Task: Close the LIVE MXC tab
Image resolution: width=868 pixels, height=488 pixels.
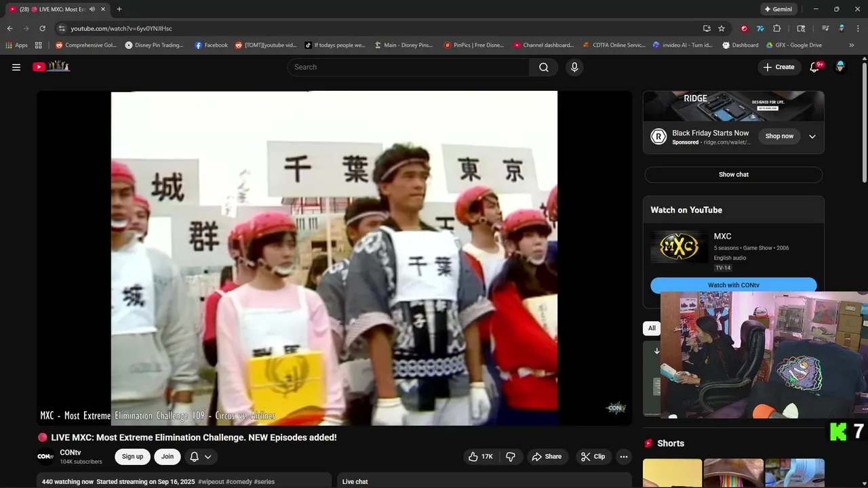Action: [103, 9]
